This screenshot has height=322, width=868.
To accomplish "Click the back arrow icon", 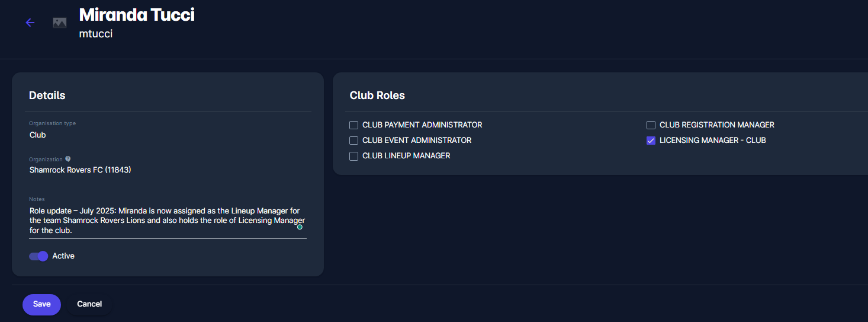I will 30,23.
